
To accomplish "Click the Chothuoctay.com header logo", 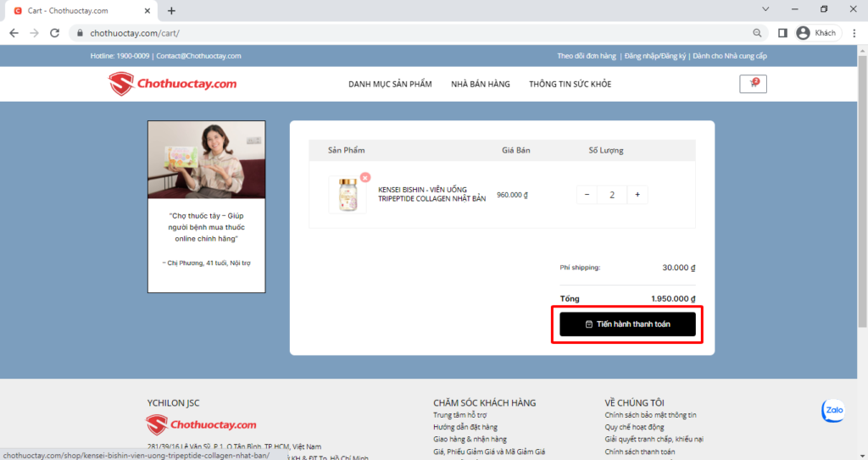I will click(172, 84).
